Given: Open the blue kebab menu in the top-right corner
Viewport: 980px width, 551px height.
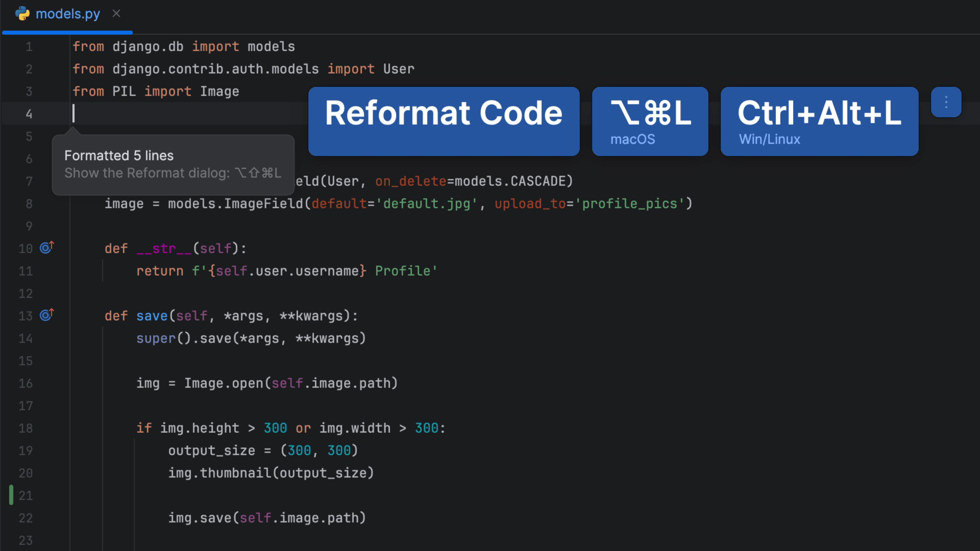Looking at the screenshot, I should pyautogui.click(x=946, y=102).
